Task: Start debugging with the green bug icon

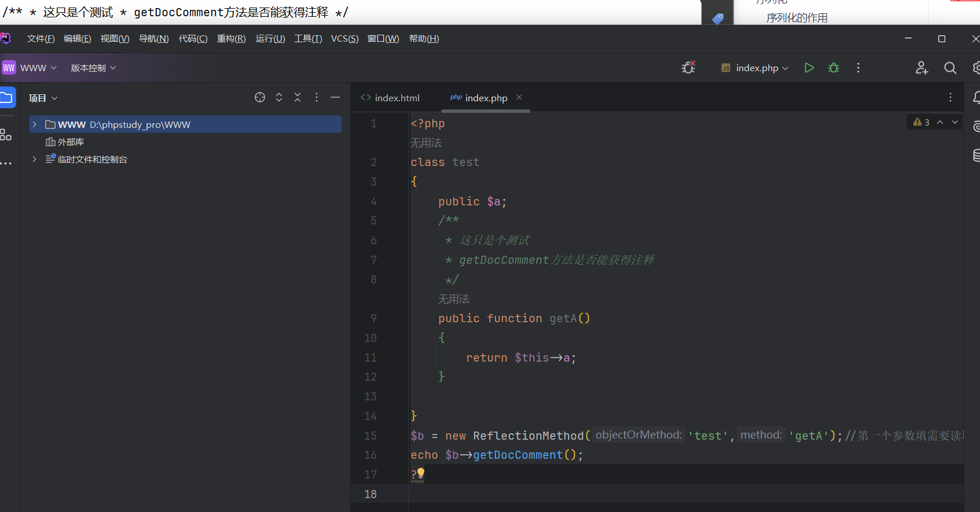Action: [x=834, y=68]
